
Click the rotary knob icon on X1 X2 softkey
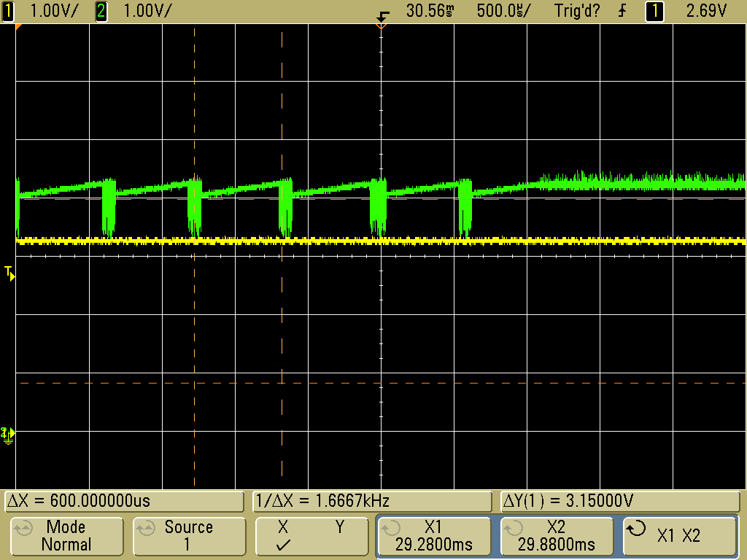click(x=636, y=528)
